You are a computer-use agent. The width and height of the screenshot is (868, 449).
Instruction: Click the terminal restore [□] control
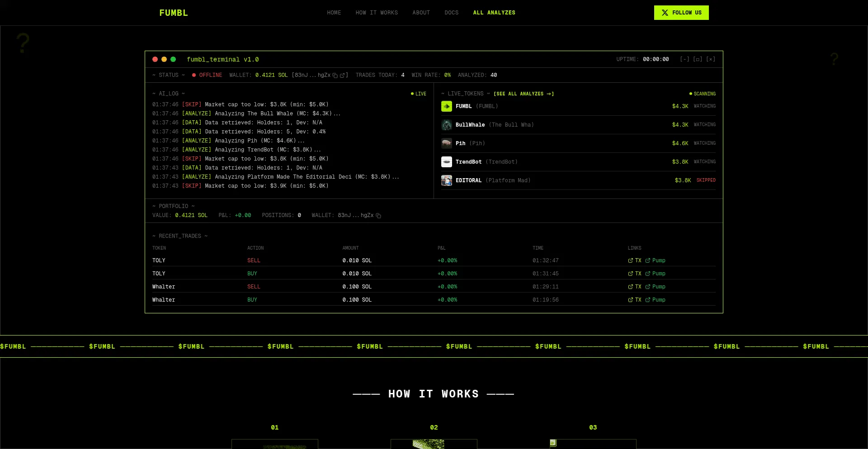[x=697, y=59]
